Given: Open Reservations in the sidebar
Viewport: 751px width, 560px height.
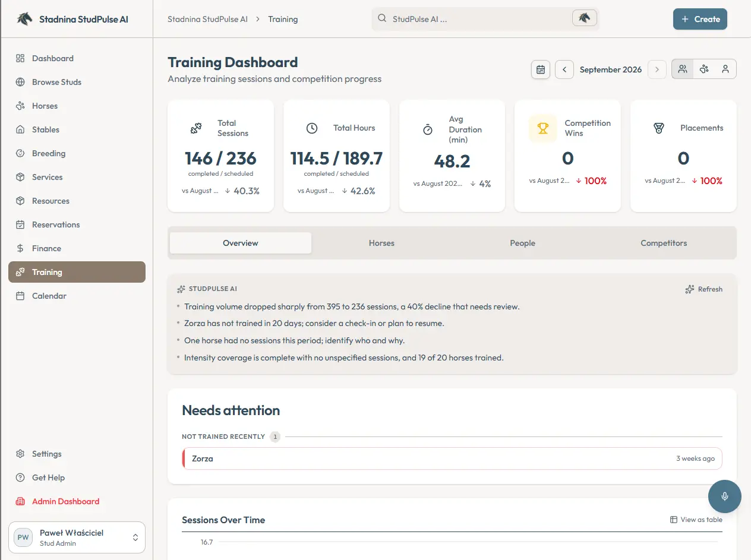Looking at the screenshot, I should click(x=77, y=224).
